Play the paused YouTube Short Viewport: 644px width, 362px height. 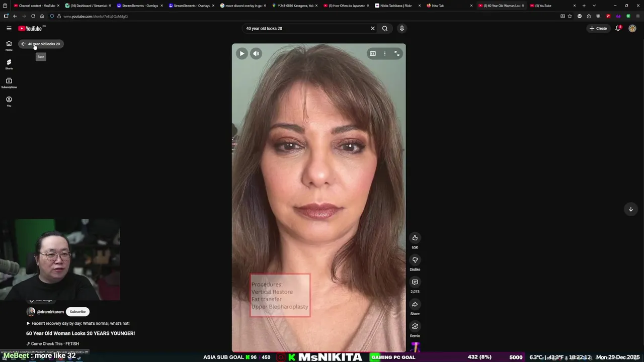coord(242,53)
